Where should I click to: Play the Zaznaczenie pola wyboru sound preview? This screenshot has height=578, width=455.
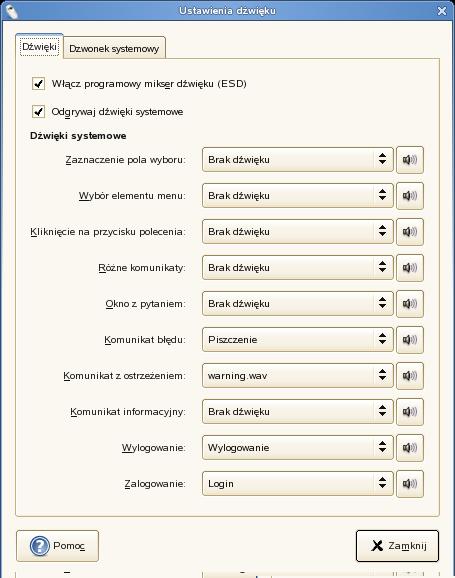[x=410, y=160]
